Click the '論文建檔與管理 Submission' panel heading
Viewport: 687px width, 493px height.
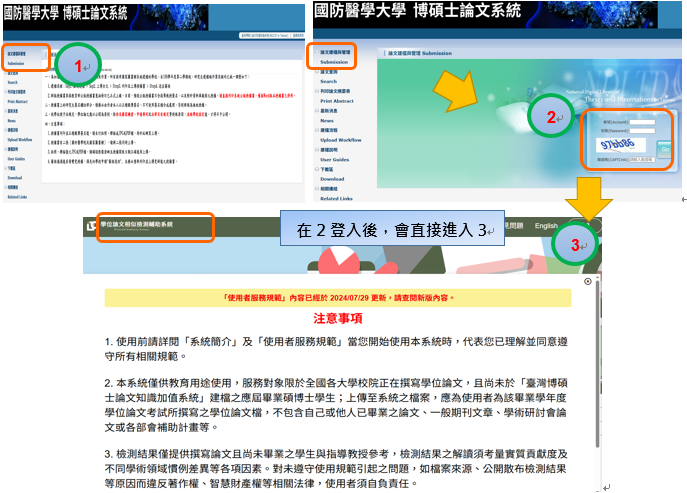pos(420,53)
